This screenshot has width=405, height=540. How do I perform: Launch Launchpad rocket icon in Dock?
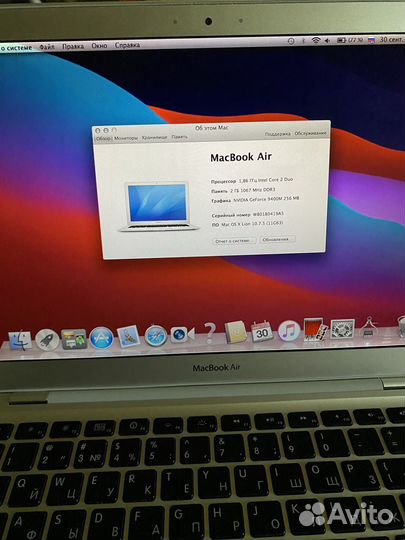point(47,340)
